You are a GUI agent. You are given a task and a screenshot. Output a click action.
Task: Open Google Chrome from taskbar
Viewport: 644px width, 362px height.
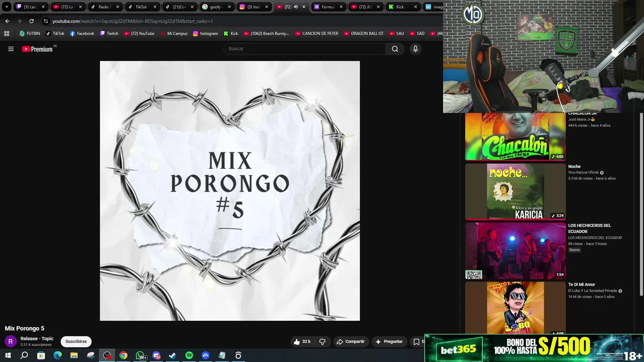tap(123, 355)
